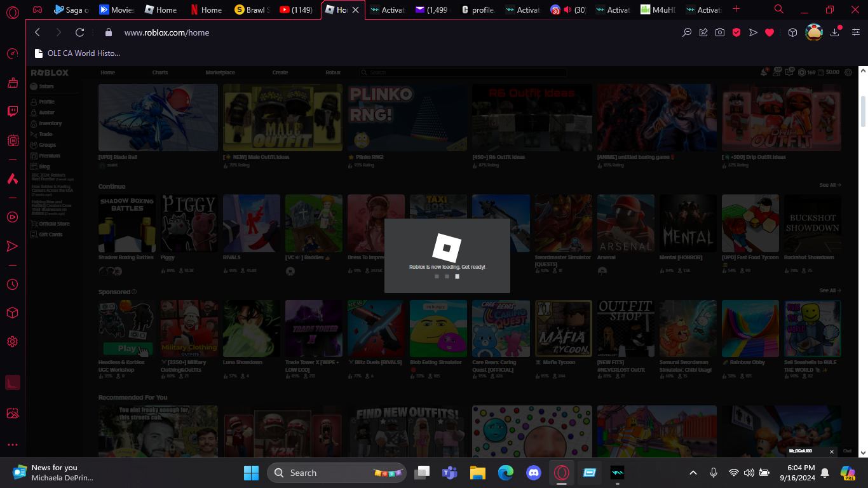Search open tabs with the magnifier icon
The width and height of the screenshot is (868, 488).
[x=779, y=10]
